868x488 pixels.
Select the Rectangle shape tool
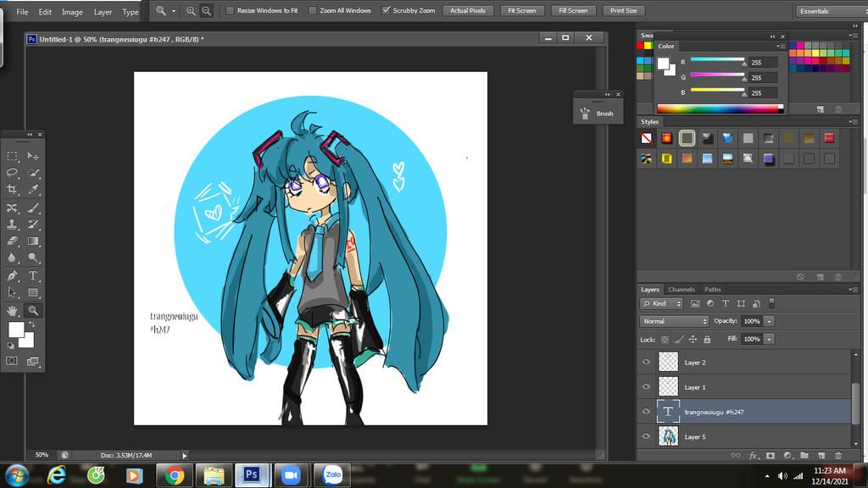[33, 292]
